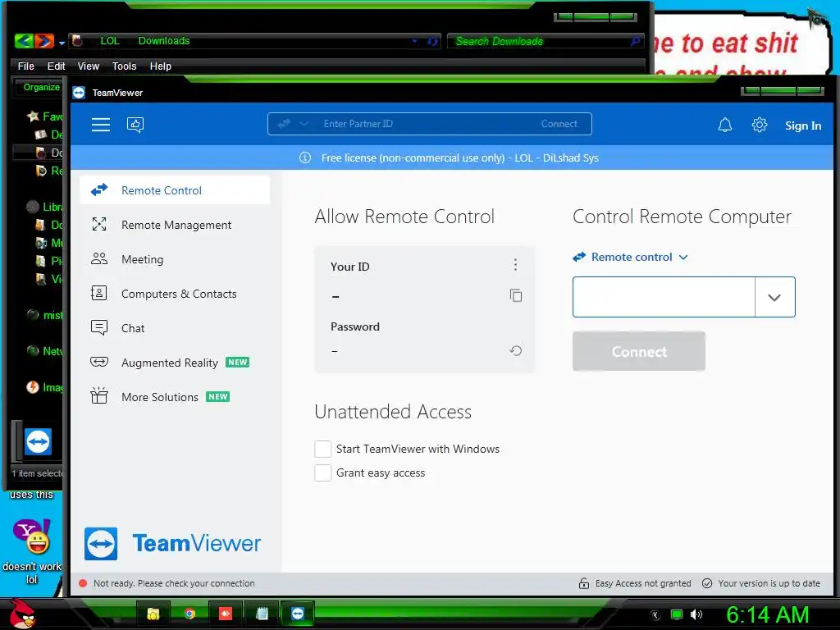This screenshot has height=630, width=840.
Task: Refresh the Explorer address bar
Action: [433, 41]
